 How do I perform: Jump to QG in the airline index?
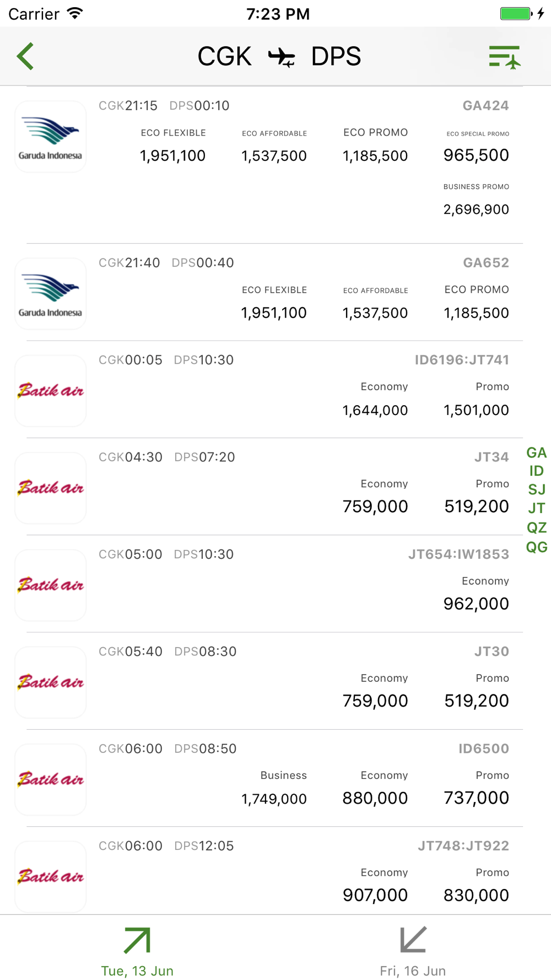click(536, 547)
